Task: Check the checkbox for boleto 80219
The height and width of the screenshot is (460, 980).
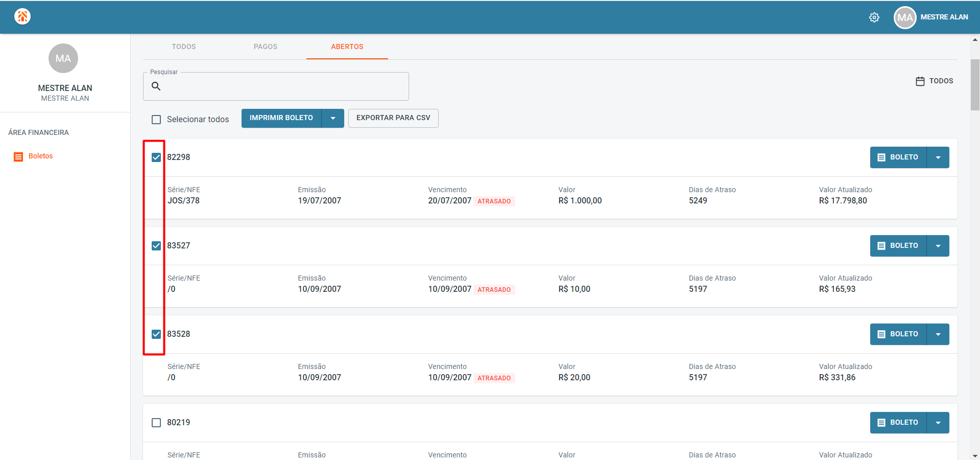Action: [156, 423]
